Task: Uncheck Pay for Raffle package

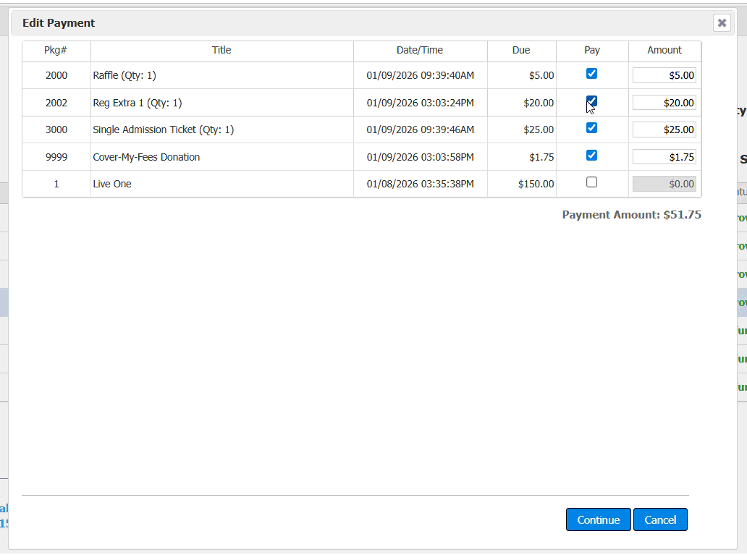Action: [x=591, y=74]
